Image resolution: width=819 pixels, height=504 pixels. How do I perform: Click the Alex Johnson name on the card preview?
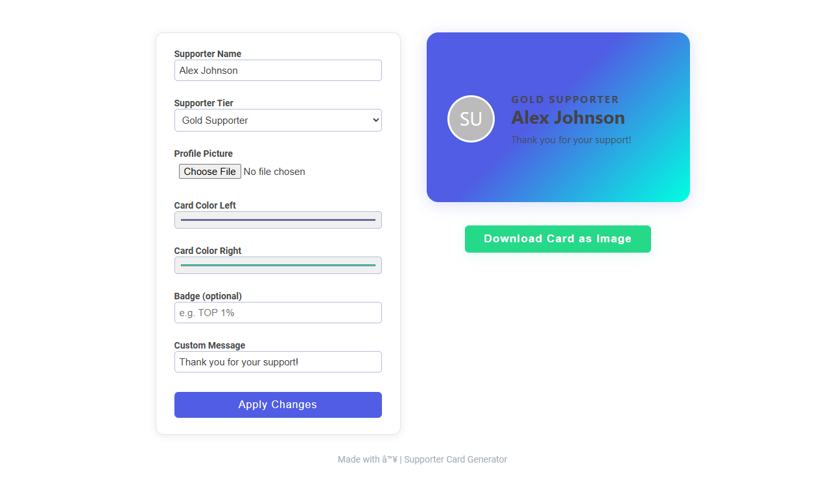568,118
